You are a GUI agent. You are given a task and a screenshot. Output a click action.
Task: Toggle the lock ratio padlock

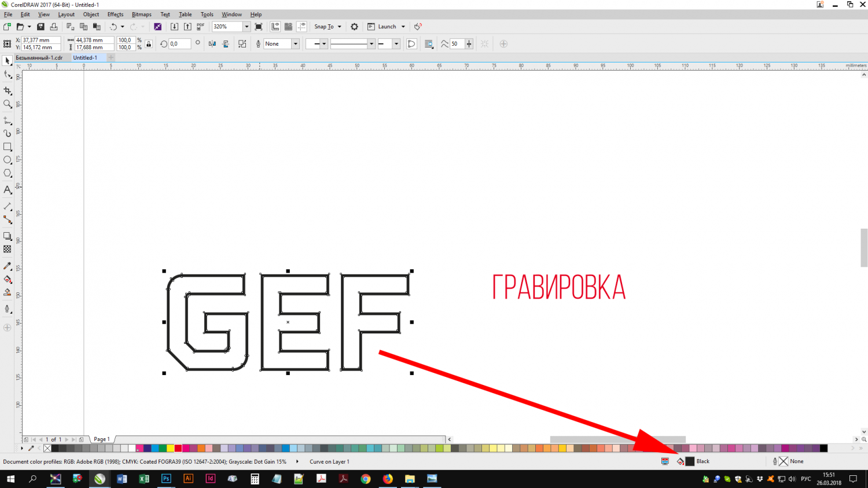pos(149,44)
